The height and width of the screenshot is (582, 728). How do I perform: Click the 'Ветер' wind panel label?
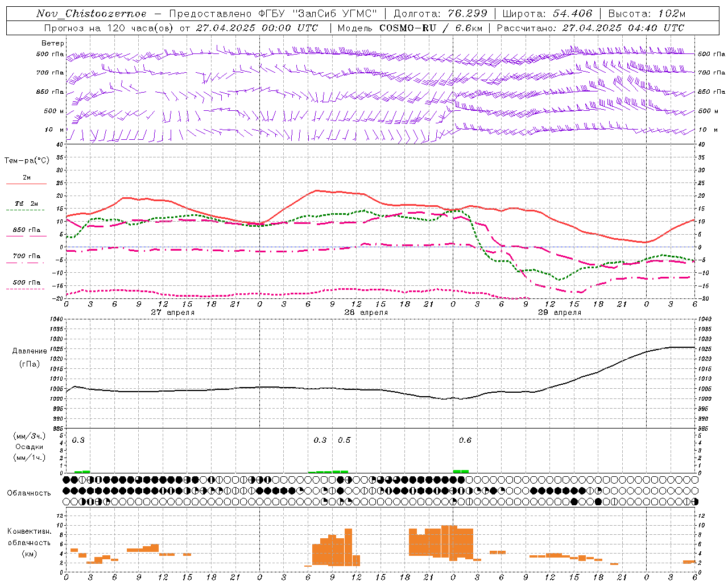click(x=53, y=43)
